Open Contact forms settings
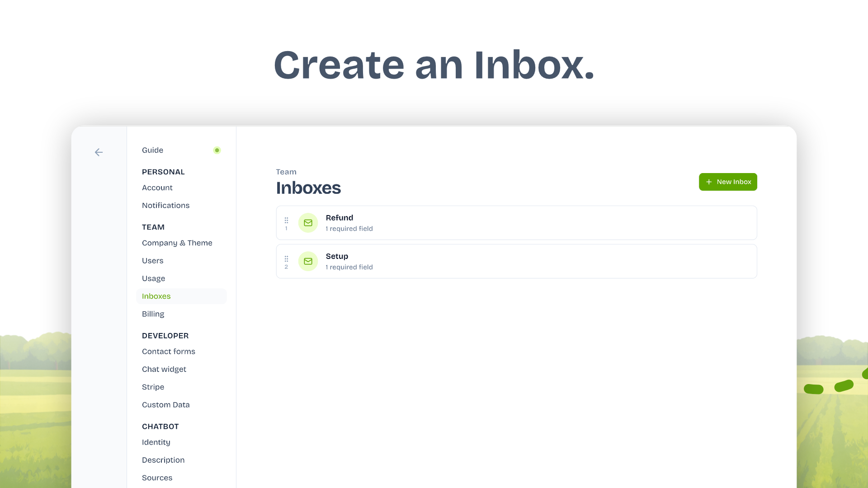 [x=168, y=352]
